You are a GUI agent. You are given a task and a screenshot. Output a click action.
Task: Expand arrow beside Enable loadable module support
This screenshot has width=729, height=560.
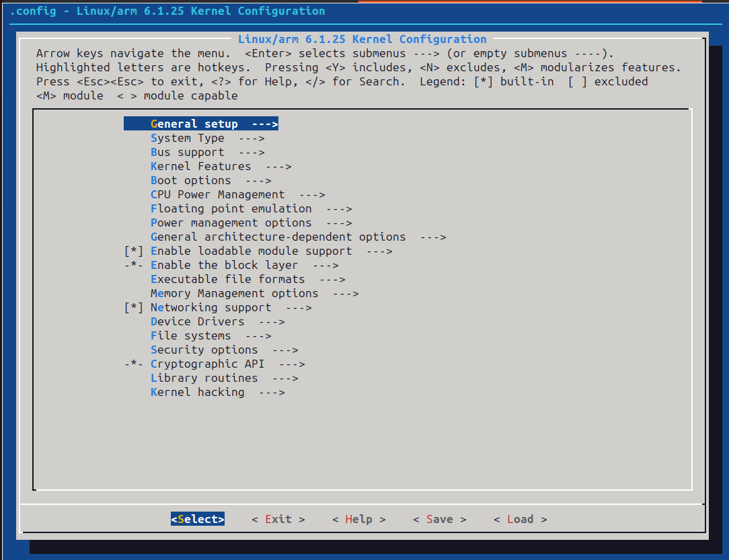coord(379,251)
